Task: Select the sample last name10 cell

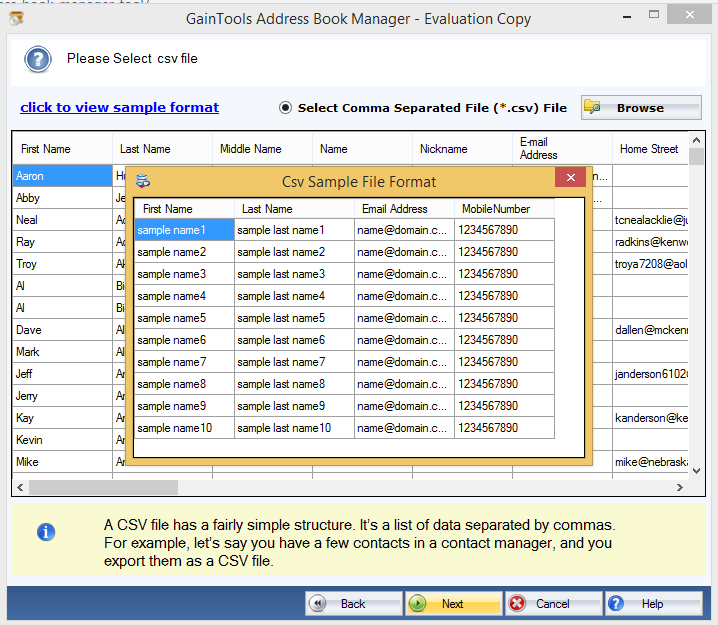Action: (294, 428)
